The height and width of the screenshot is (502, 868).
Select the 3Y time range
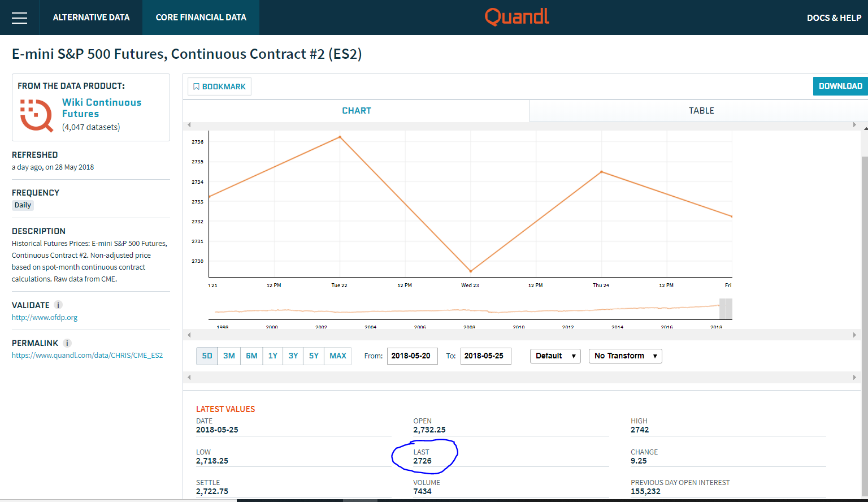click(x=293, y=356)
